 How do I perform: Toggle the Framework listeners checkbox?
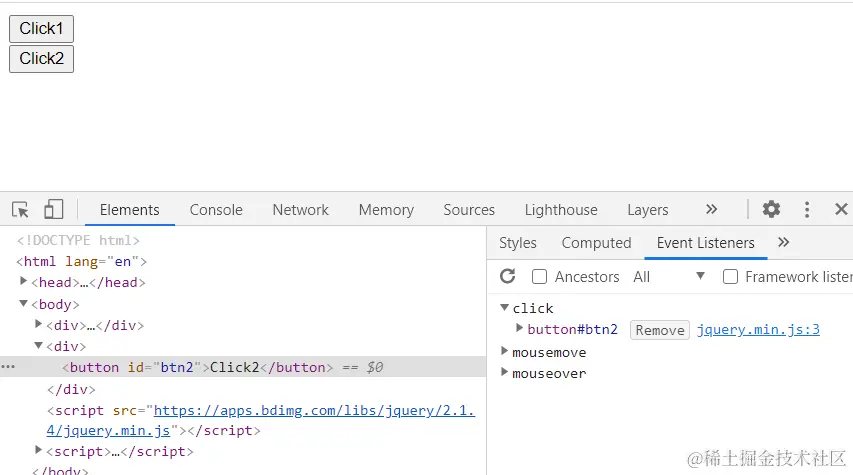[x=731, y=277]
